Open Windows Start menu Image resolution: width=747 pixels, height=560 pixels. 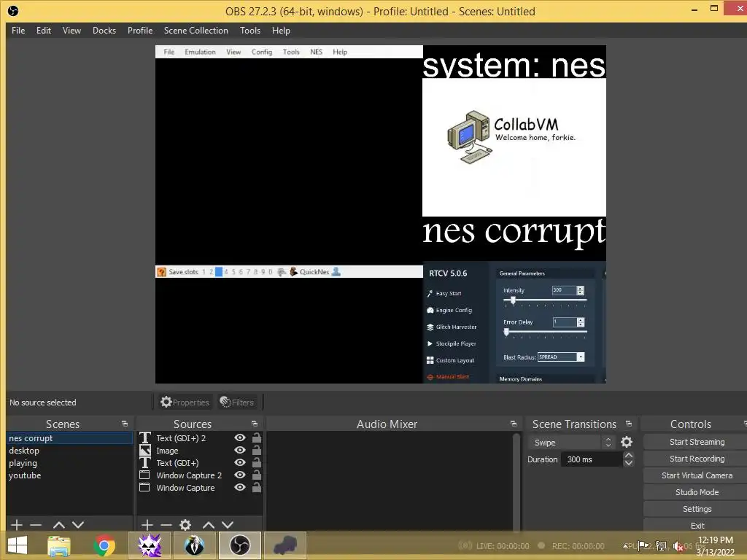coord(18,545)
